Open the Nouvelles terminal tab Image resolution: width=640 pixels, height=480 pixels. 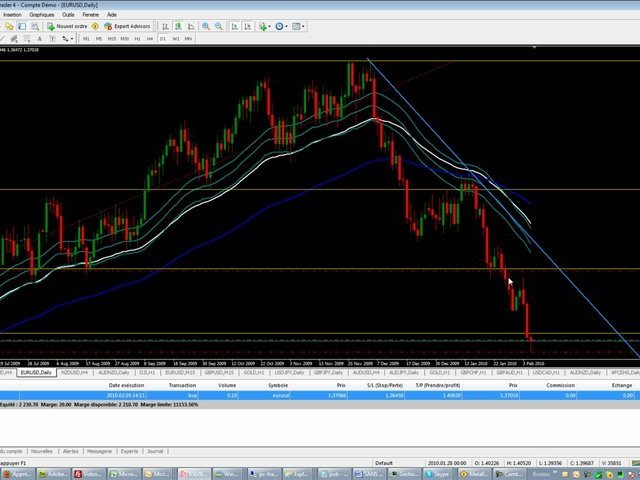42,451
